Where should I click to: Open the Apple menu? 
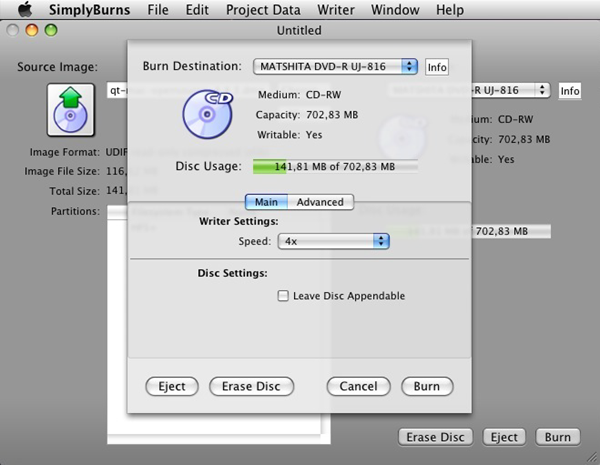click(x=24, y=10)
